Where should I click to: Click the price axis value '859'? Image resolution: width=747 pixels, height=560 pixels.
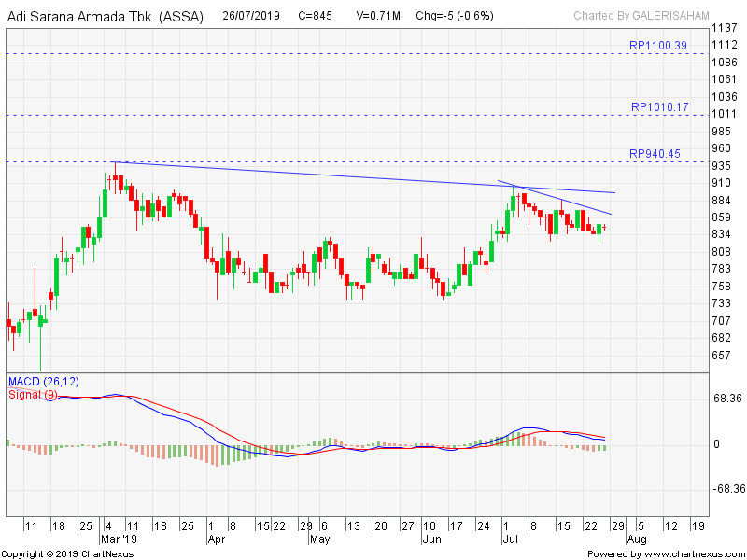pos(721,217)
